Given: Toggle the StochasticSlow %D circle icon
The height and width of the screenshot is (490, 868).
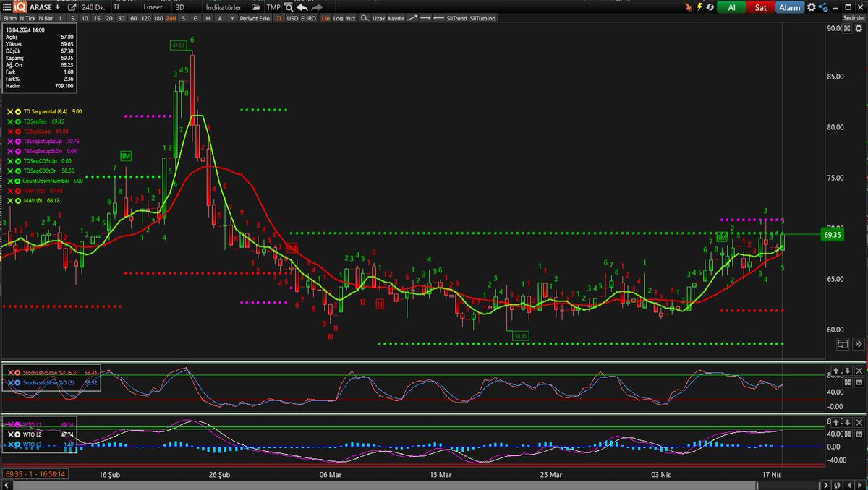Looking at the screenshot, I should (x=17, y=382).
